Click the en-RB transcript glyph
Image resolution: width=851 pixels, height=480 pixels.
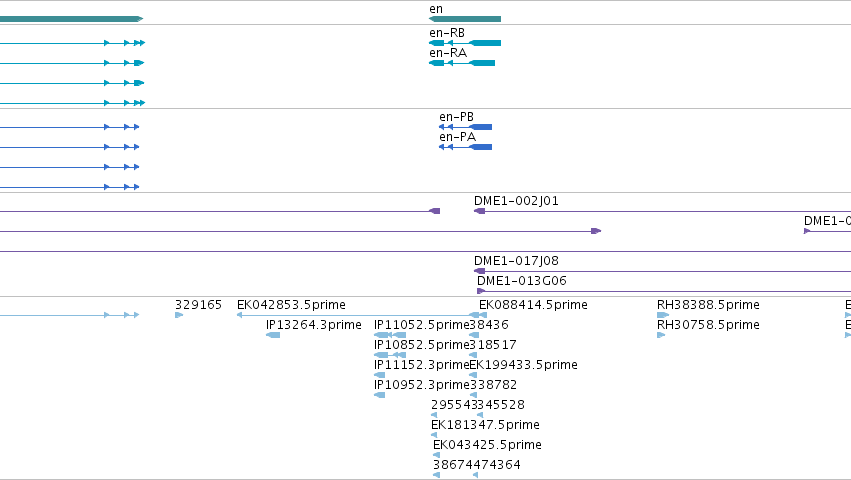[465, 43]
